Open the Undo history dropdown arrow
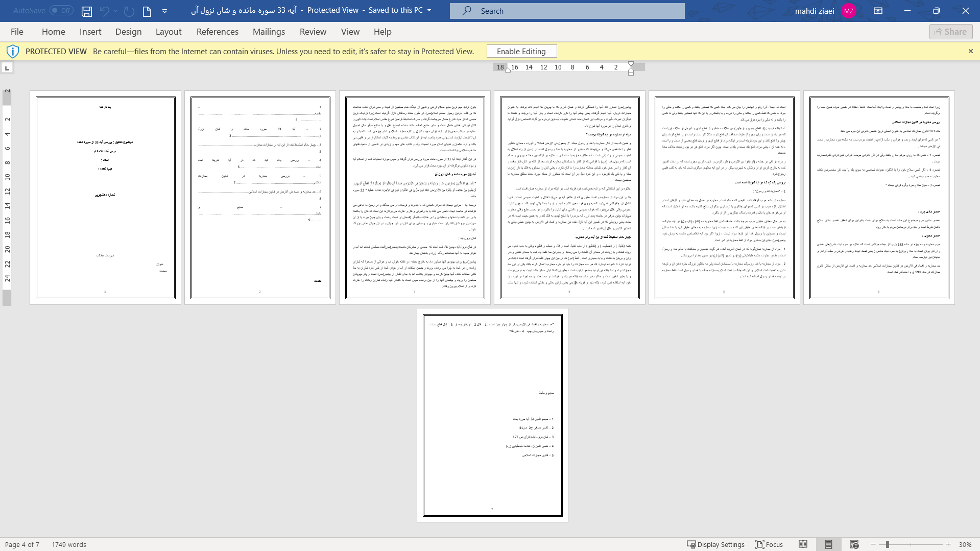The height and width of the screenshot is (551, 980). (x=115, y=11)
